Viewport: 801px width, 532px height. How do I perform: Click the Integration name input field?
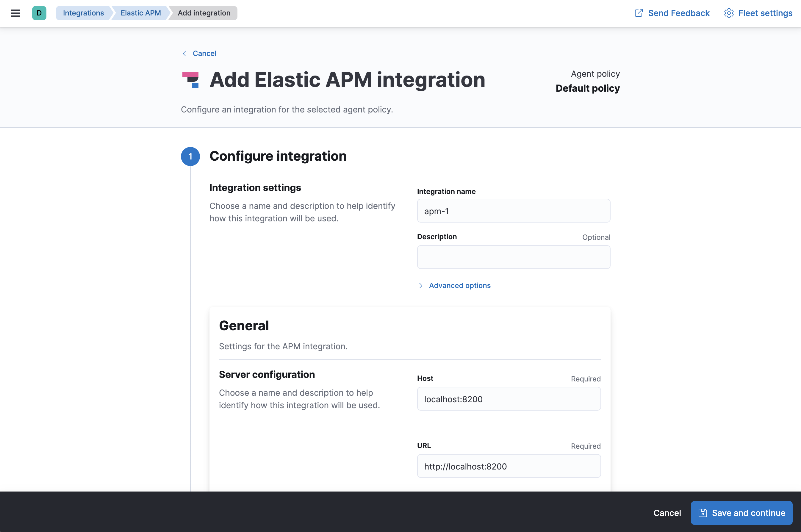click(514, 211)
